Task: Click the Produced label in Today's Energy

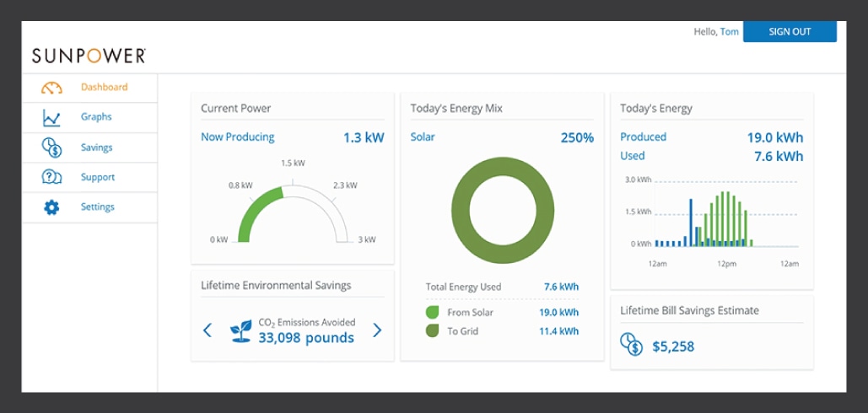Action: [x=644, y=137]
